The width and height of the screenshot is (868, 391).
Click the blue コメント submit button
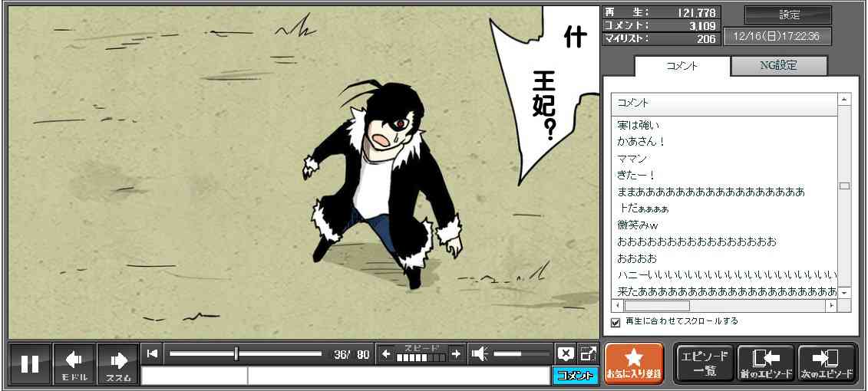(575, 376)
